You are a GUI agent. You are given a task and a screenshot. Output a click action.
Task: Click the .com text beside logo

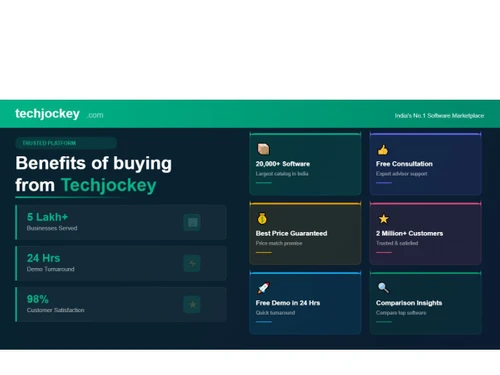point(95,115)
